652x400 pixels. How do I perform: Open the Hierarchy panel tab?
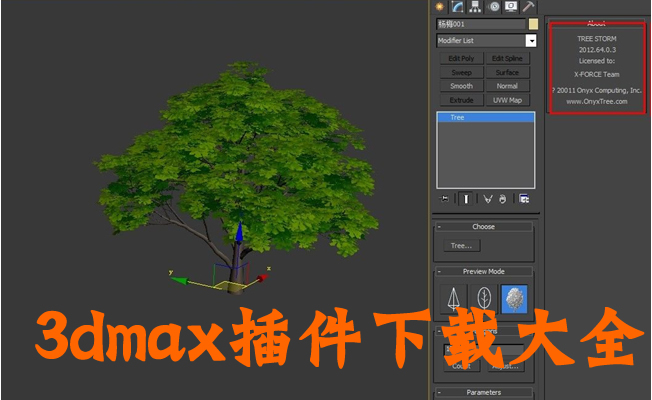[x=475, y=7]
